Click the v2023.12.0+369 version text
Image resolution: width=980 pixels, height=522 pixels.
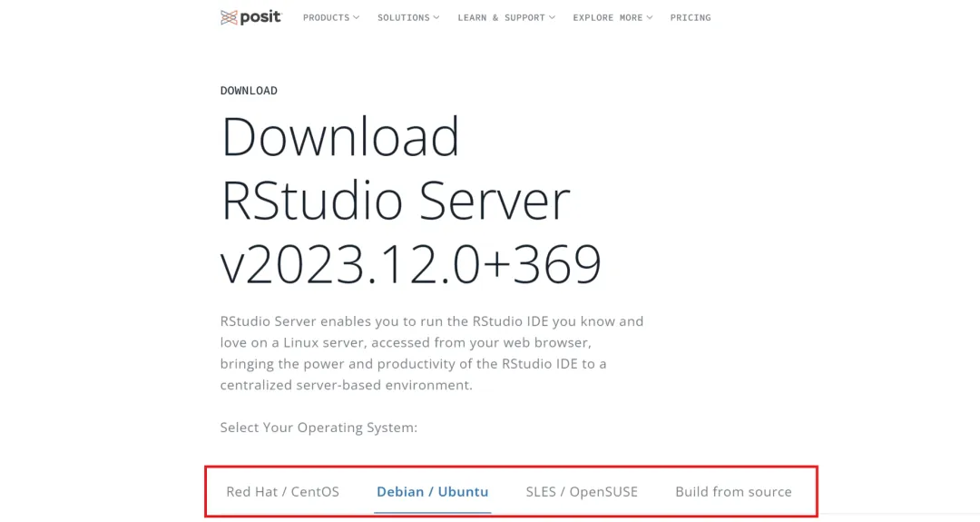click(411, 264)
